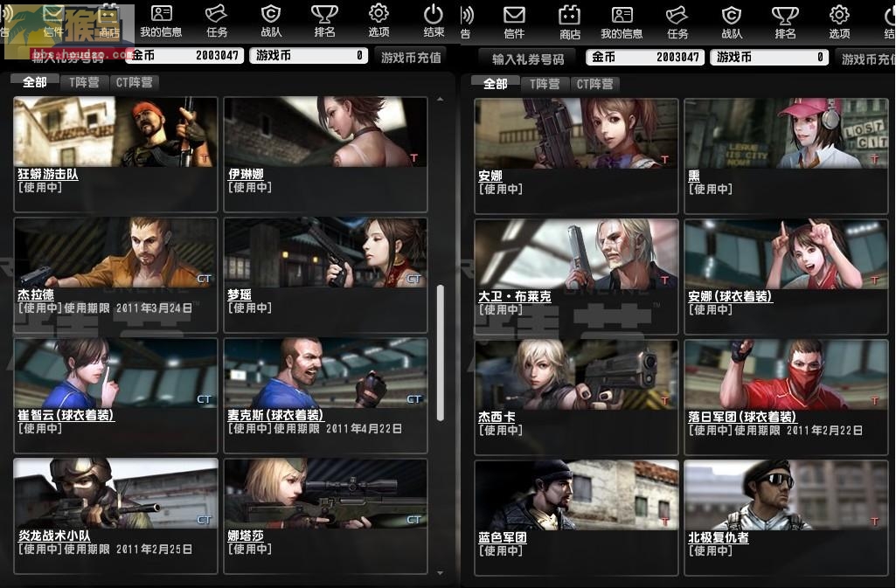Select 娜塔莎 sniper character portrait
The height and width of the screenshot is (588, 896).
click(326, 494)
